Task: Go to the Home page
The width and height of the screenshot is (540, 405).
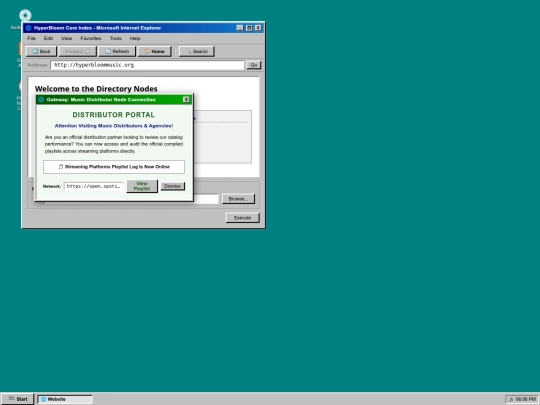Action: point(154,51)
